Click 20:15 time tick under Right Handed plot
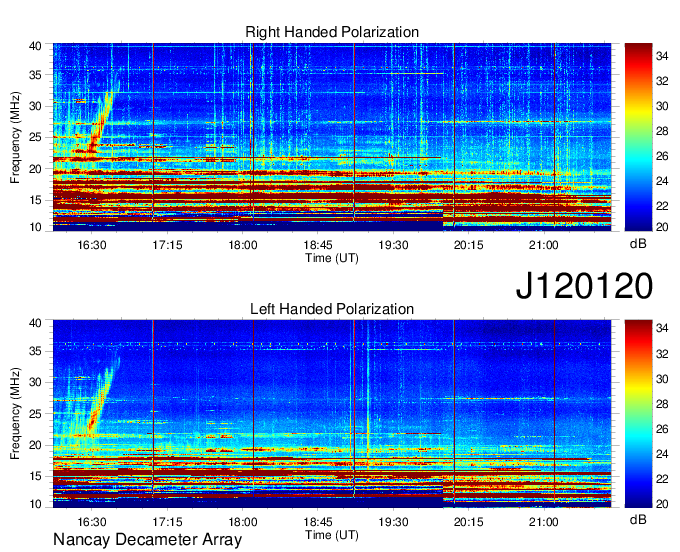This screenshot has height=552, width=680. (x=468, y=245)
